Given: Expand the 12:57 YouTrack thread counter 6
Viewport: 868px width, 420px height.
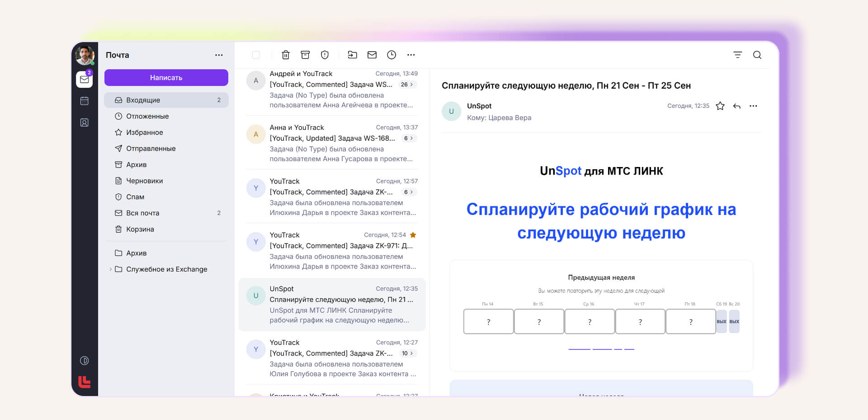Looking at the screenshot, I should [x=408, y=192].
